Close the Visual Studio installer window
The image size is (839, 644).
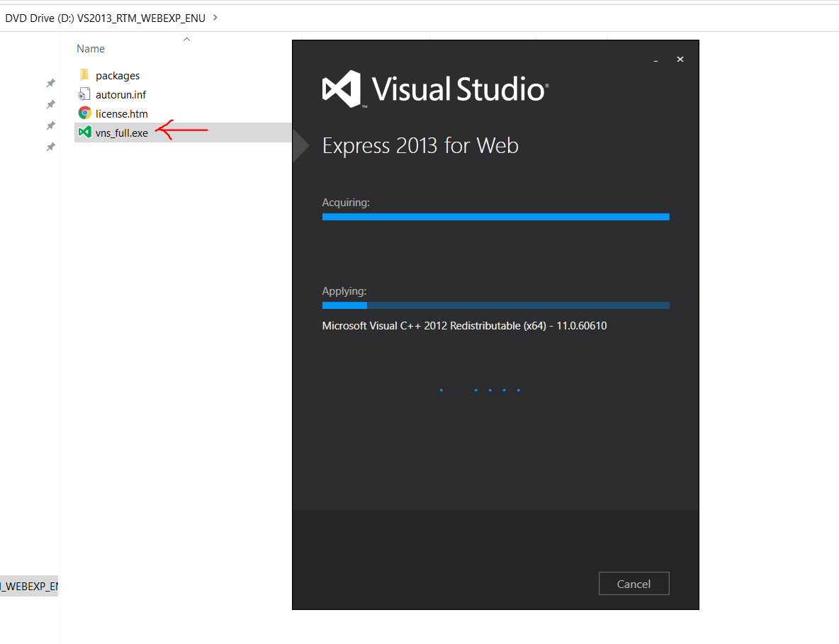680,59
